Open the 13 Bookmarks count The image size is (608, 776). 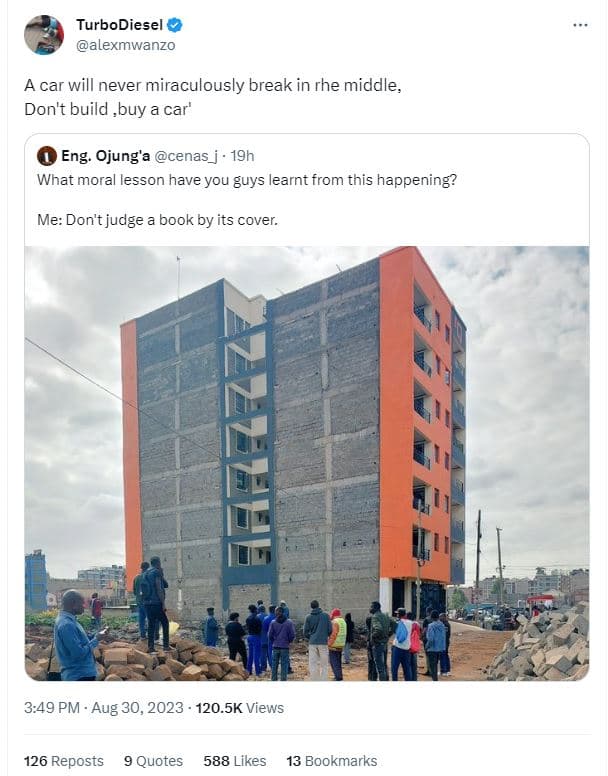click(331, 761)
